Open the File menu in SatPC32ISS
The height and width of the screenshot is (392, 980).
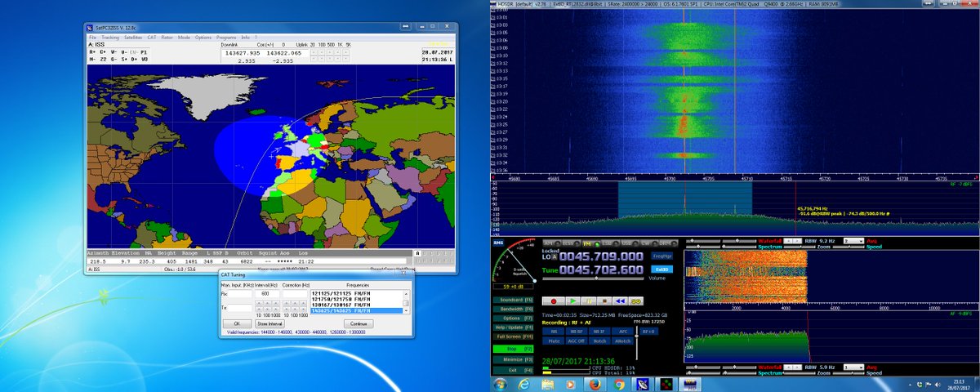tap(92, 37)
